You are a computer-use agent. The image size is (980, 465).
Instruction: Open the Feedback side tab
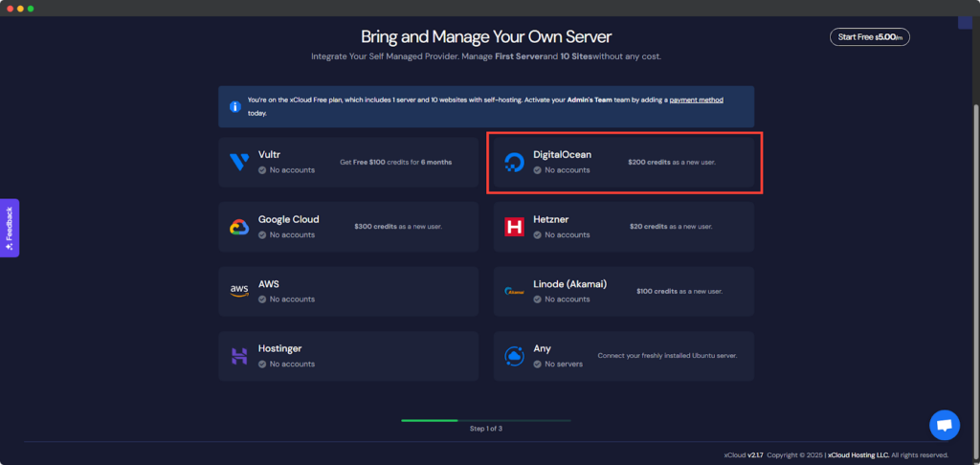pyautogui.click(x=10, y=228)
